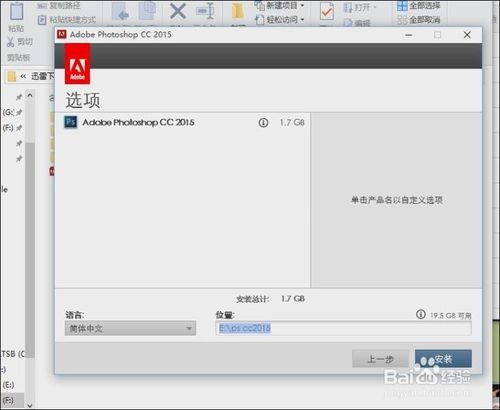
Task: Click the Paste (粘贴) icon in Explorer ribbon
Action: point(16,12)
